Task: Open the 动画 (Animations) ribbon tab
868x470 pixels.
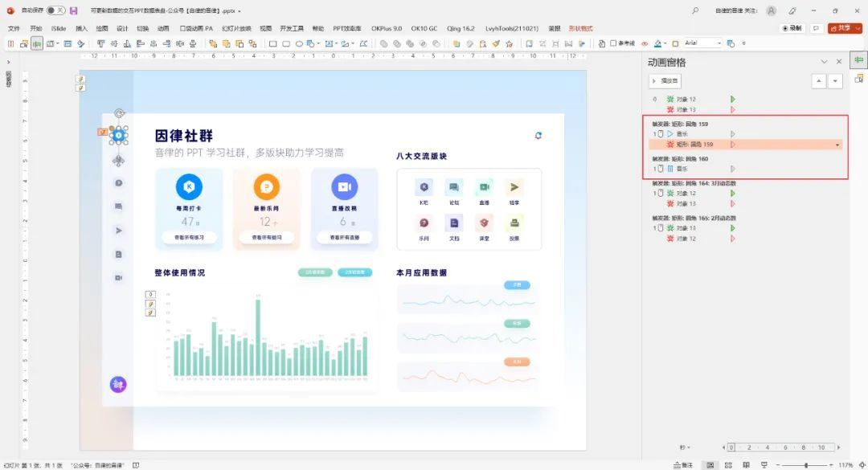Action: pyautogui.click(x=163, y=28)
